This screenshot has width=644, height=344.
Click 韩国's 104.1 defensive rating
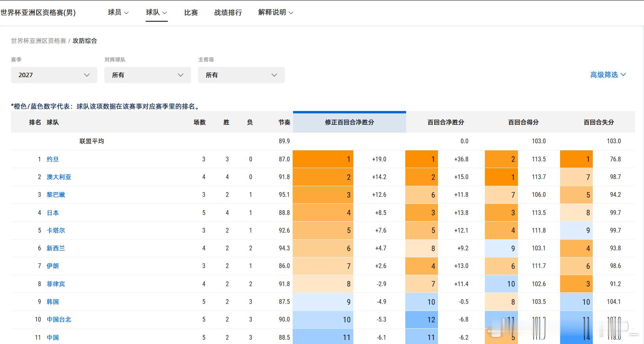pos(614,301)
